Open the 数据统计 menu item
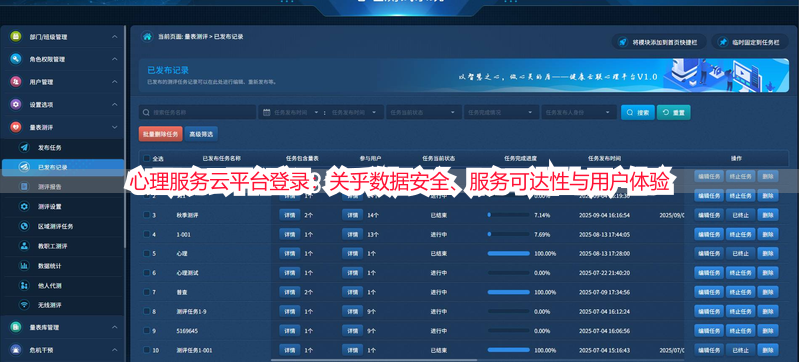799x362 pixels. pos(62,266)
